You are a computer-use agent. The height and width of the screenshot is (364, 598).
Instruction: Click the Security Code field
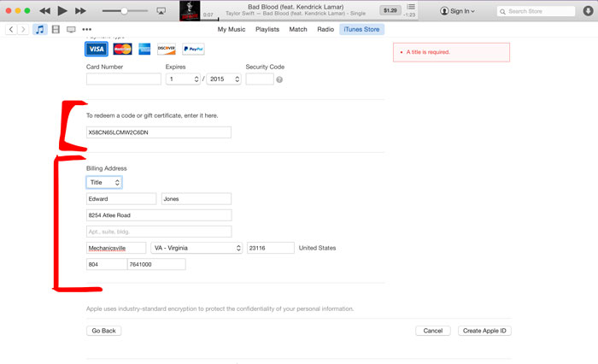tap(260, 79)
